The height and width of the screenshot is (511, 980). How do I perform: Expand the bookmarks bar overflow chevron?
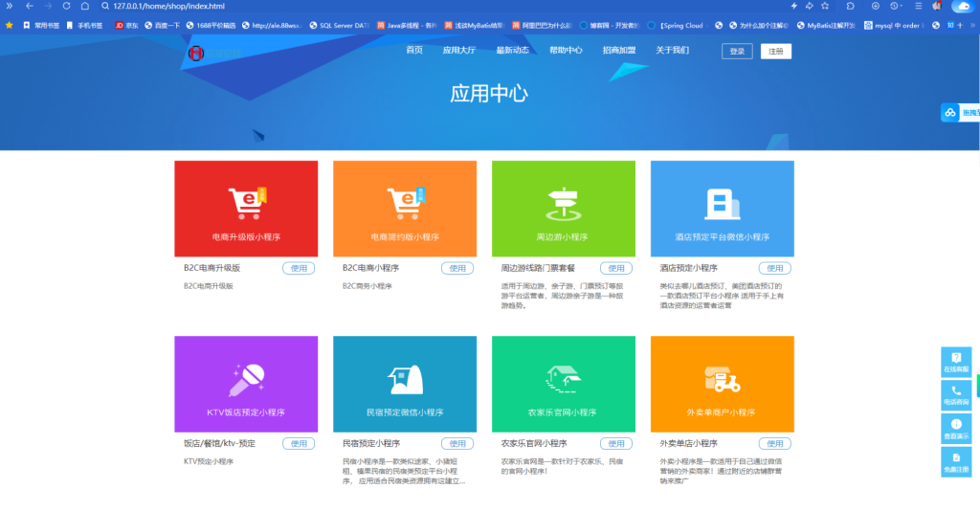pos(972,26)
